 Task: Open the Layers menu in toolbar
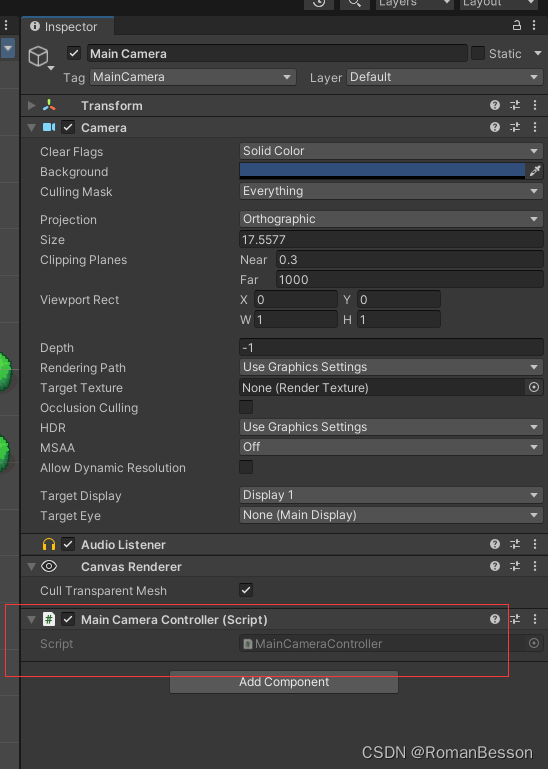coord(415,4)
